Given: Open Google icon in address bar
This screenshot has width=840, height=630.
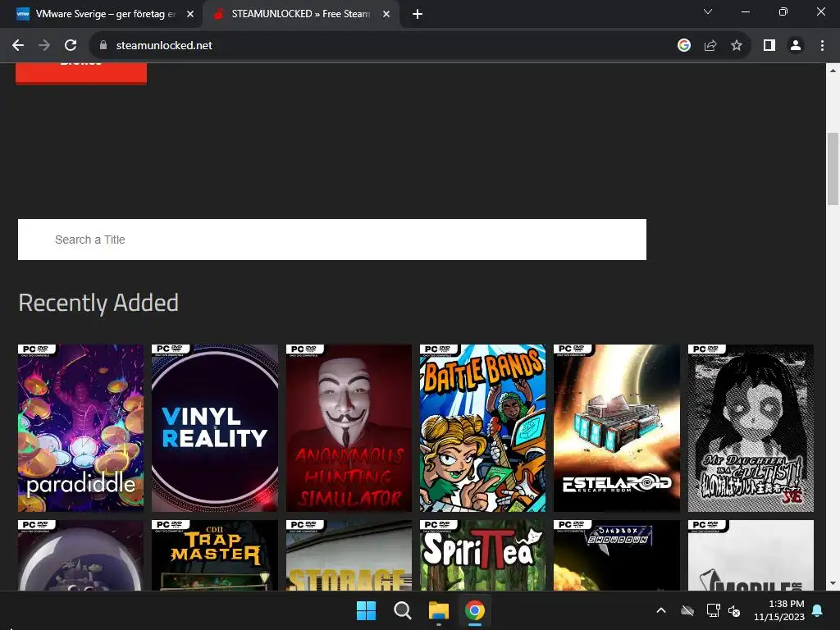Looking at the screenshot, I should pyautogui.click(x=683, y=46).
